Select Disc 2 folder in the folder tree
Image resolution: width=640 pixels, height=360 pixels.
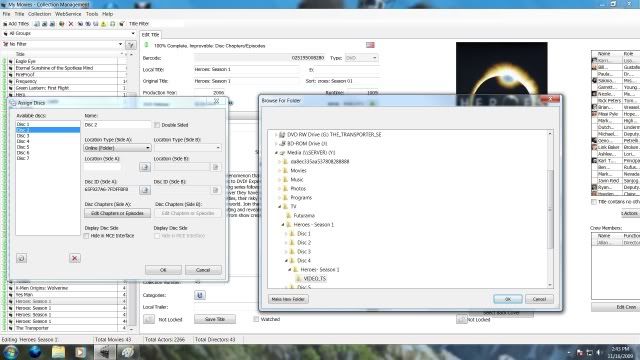(304, 242)
